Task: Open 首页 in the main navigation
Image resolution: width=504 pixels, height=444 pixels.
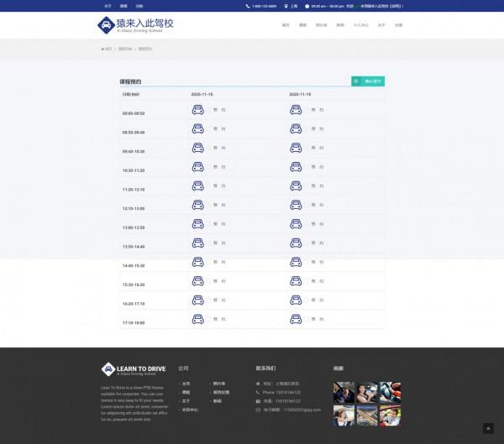Action: [286, 25]
